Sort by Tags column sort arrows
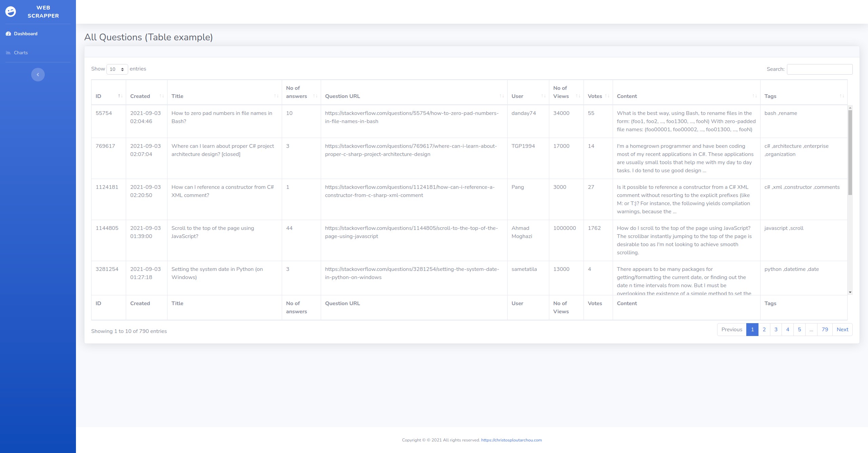Screen dimensions: 868x453 pyautogui.click(x=842, y=96)
